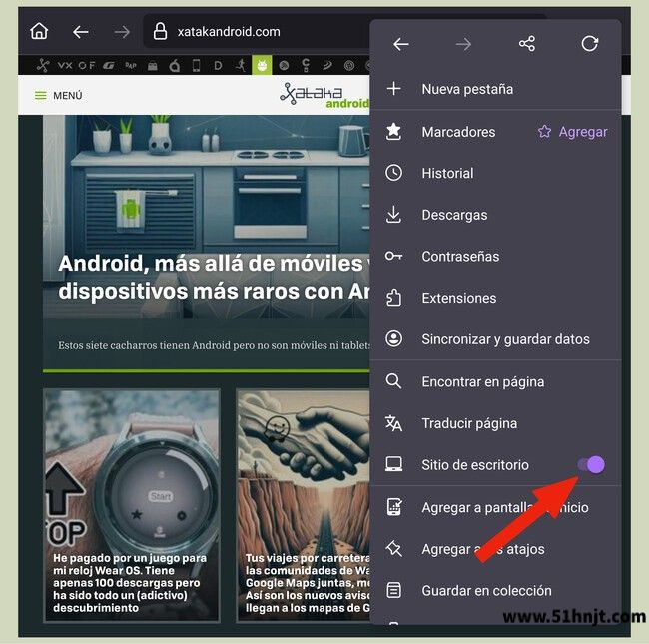Tap the browser home icon

pyautogui.click(x=39, y=31)
